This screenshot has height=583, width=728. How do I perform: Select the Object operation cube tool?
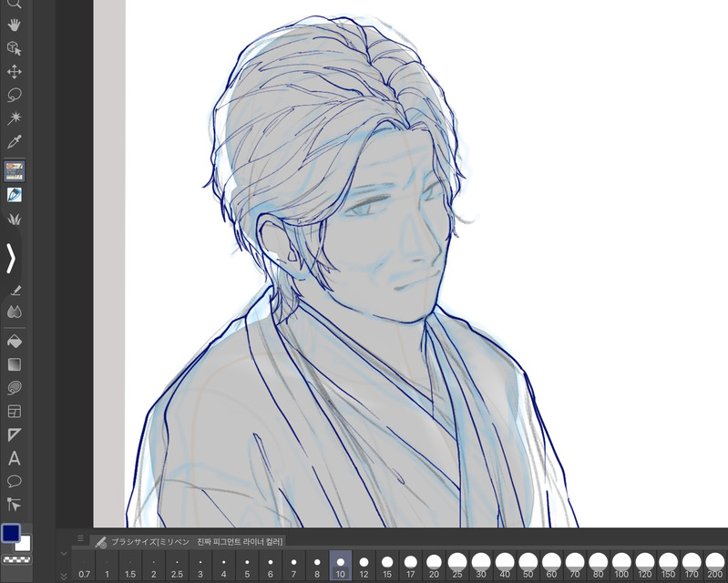[x=14, y=47]
